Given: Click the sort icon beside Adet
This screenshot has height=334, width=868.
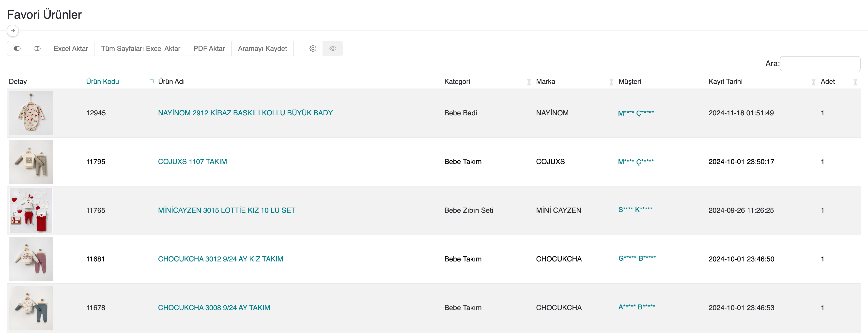Looking at the screenshot, I should pos(855,82).
